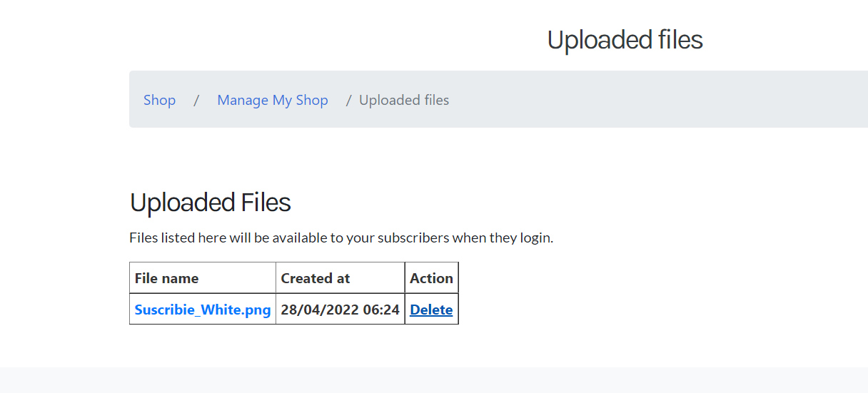Click the empty gray breadcrumb bar area

coord(657,99)
